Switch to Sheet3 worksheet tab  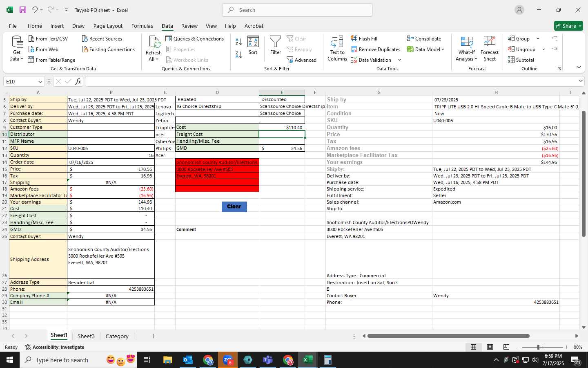tap(86, 336)
